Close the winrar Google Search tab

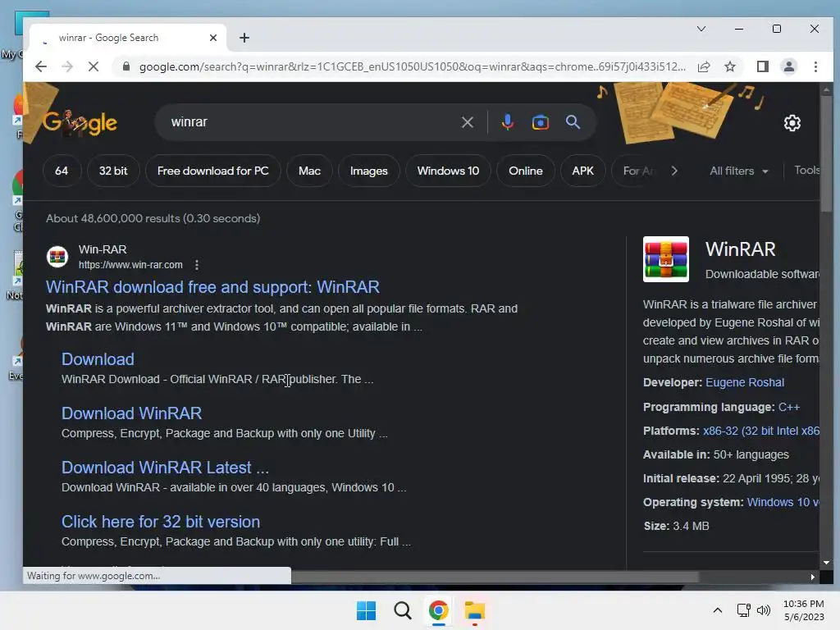213,38
